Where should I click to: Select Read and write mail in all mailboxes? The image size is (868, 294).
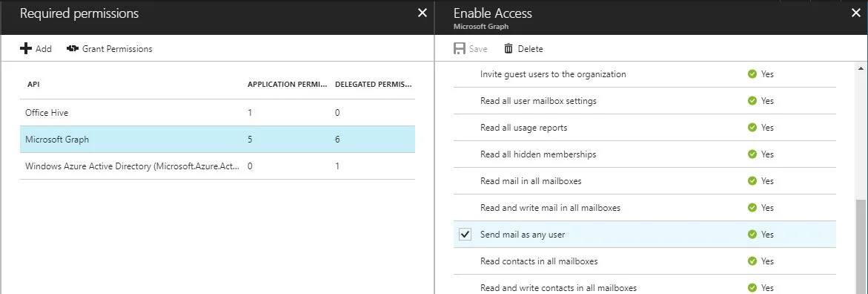tap(644, 207)
